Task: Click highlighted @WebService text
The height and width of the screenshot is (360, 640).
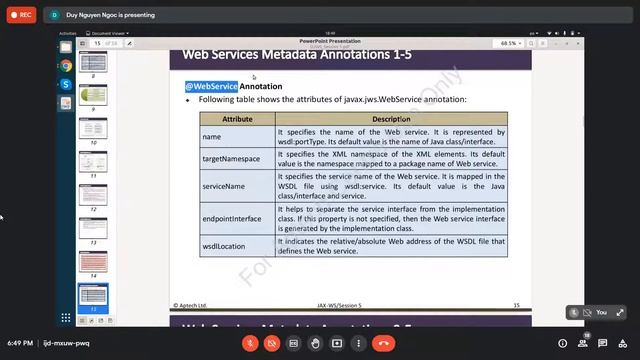Action: (x=211, y=87)
